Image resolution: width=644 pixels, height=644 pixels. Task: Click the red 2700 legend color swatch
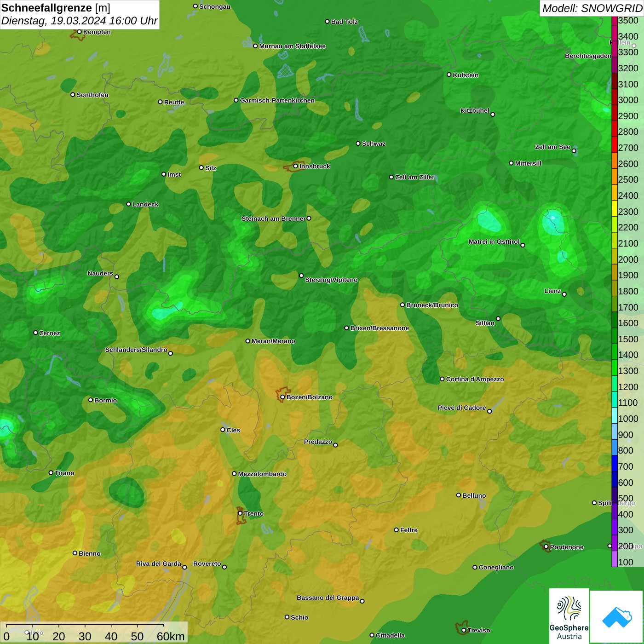click(x=615, y=145)
